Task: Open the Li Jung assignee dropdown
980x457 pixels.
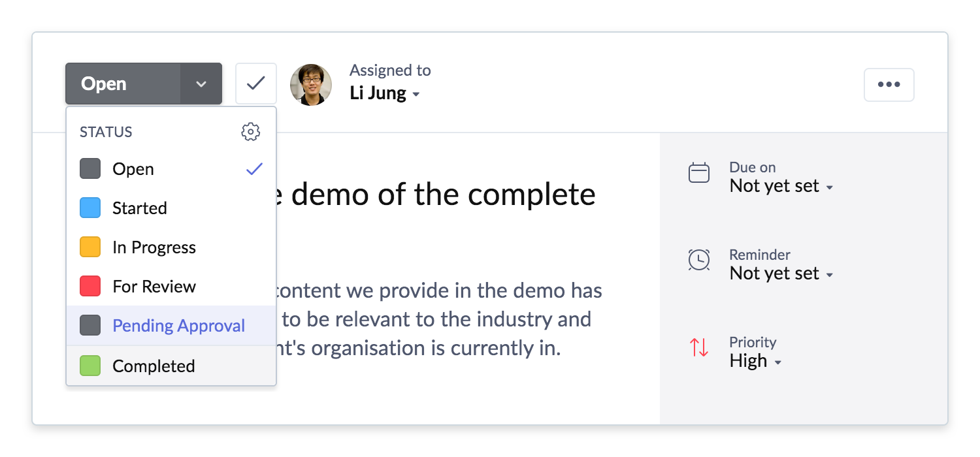Action: [385, 93]
